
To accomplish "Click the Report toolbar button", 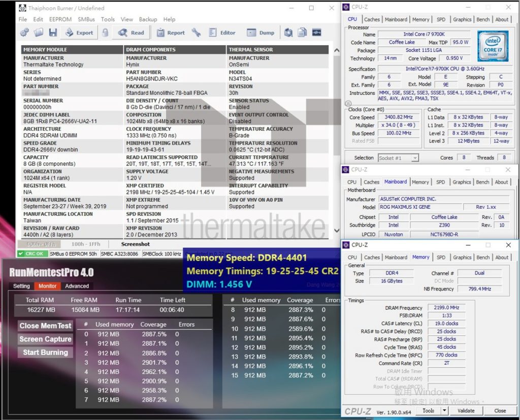I will (171, 33).
